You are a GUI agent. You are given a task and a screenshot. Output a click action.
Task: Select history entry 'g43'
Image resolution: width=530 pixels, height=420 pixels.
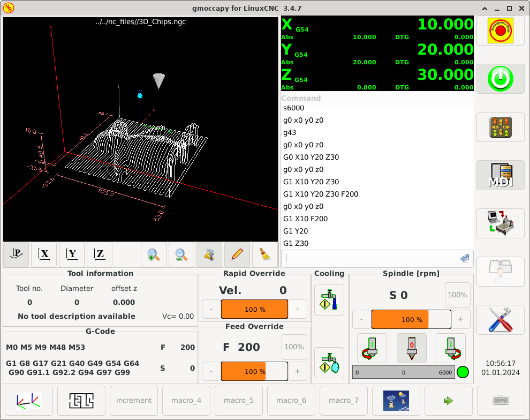coord(377,132)
